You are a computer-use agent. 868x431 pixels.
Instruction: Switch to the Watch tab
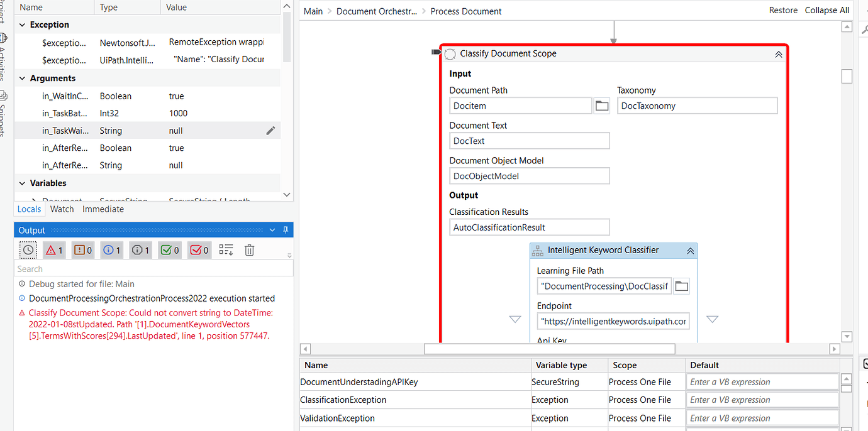pos(62,209)
